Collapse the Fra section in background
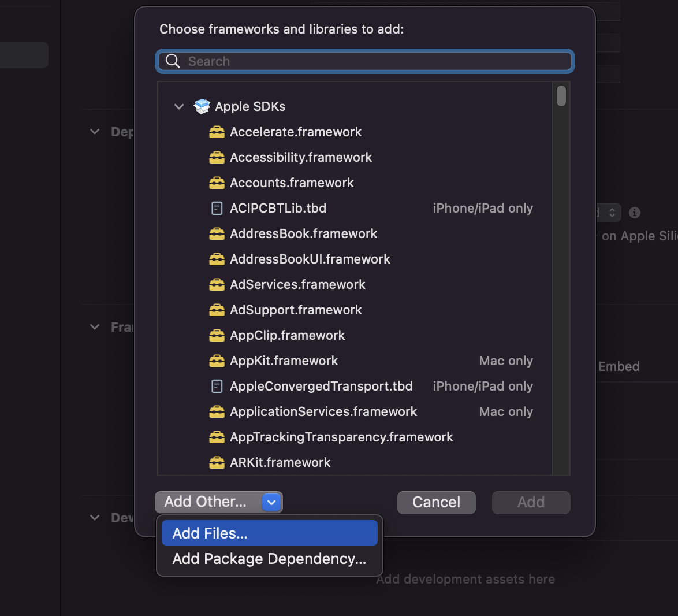Viewport: 678px width, 616px height. tap(95, 326)
